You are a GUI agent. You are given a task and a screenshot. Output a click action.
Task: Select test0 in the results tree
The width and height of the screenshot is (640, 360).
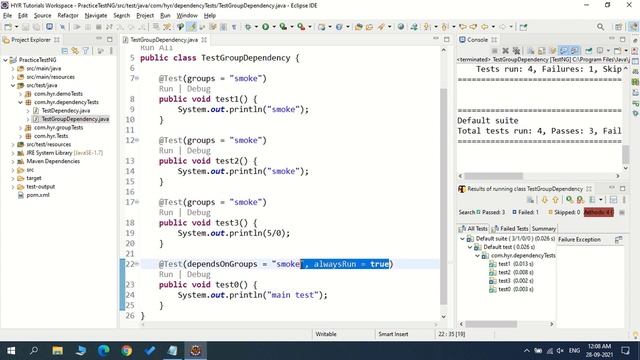click(511, 289)
